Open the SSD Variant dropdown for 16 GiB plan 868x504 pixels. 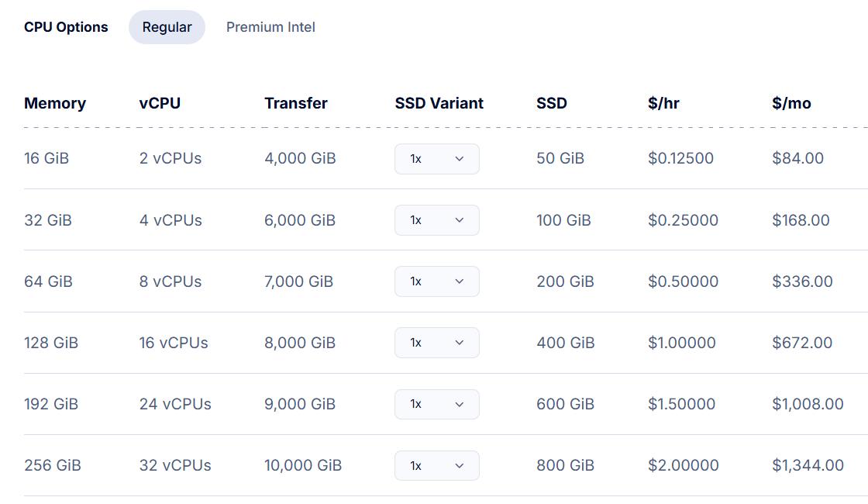point(436,159)
